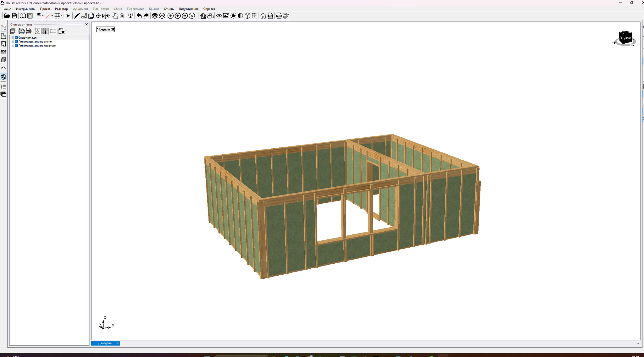
Task: Toggle Пиломатериалы по слоям checkbox
Action: (x=16, y=41)
